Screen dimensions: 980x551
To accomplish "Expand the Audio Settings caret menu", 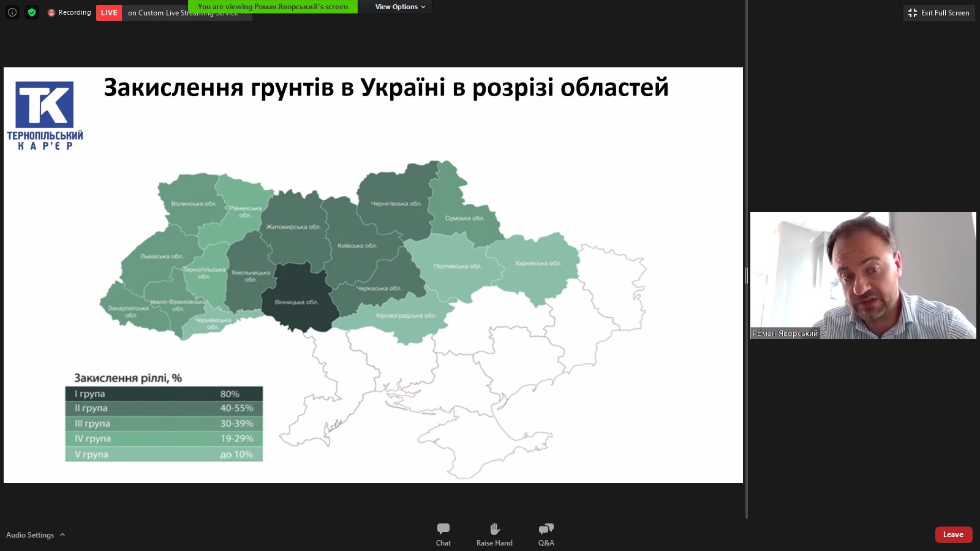I will 62,534.
